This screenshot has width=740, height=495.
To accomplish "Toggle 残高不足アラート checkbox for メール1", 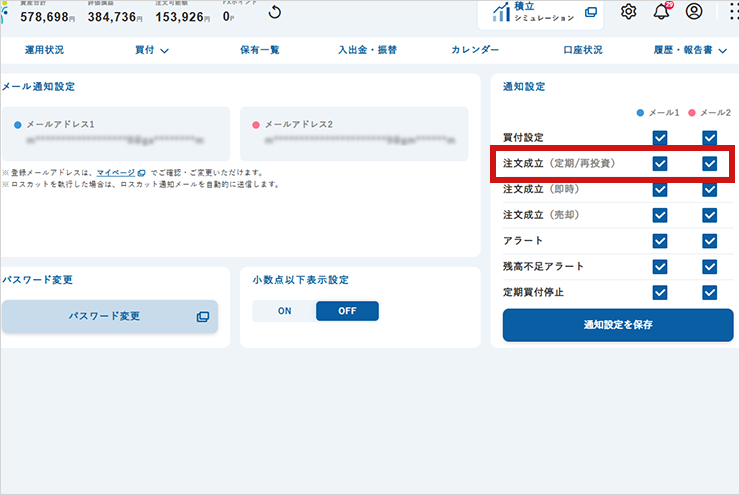I will pos(660,267).
